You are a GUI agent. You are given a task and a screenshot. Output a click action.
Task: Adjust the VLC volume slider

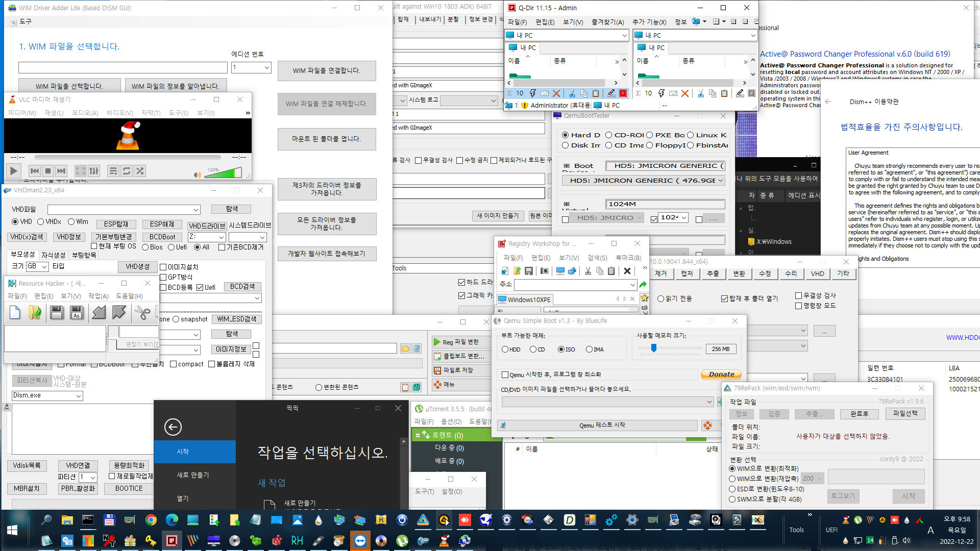(223, 173)
